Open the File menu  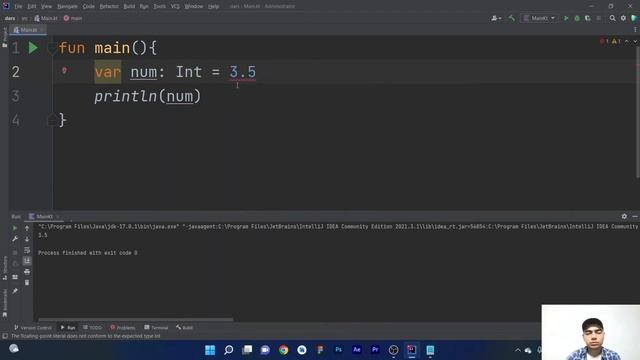tap(18, 7)
